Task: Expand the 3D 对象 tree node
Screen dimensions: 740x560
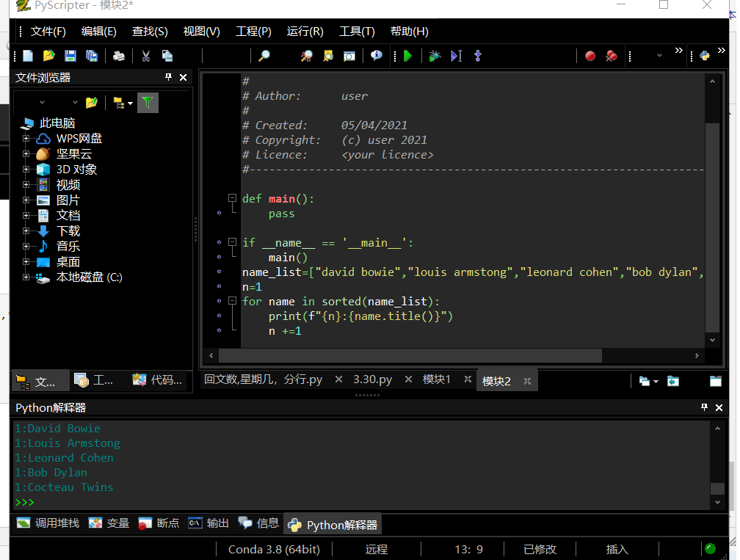Action: click(26, 170)
